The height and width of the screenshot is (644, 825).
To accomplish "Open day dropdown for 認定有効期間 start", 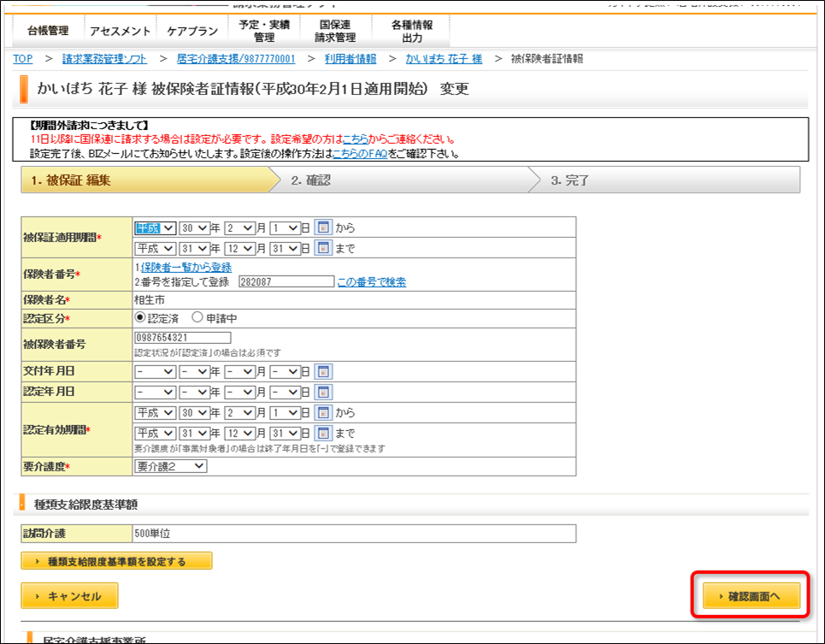I will [286, 413].
